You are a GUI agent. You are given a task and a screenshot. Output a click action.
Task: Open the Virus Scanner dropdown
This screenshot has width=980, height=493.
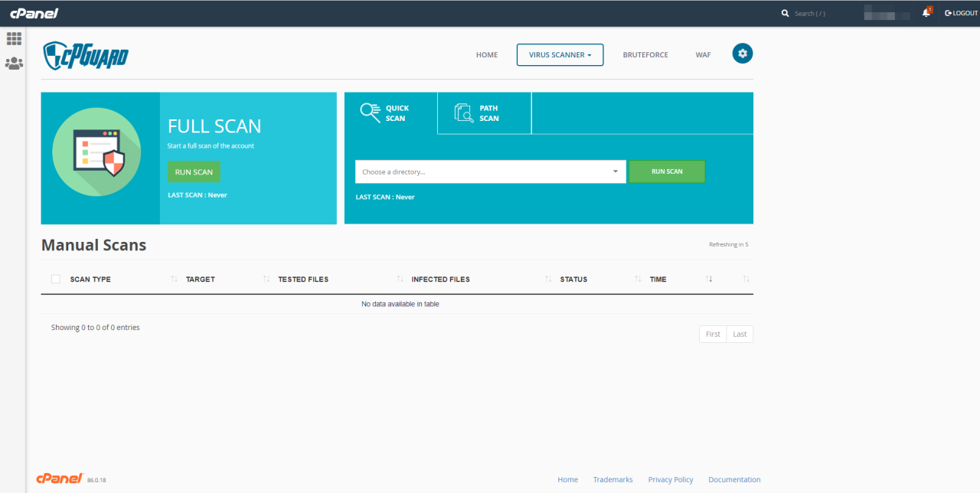(x=560, y=54)
